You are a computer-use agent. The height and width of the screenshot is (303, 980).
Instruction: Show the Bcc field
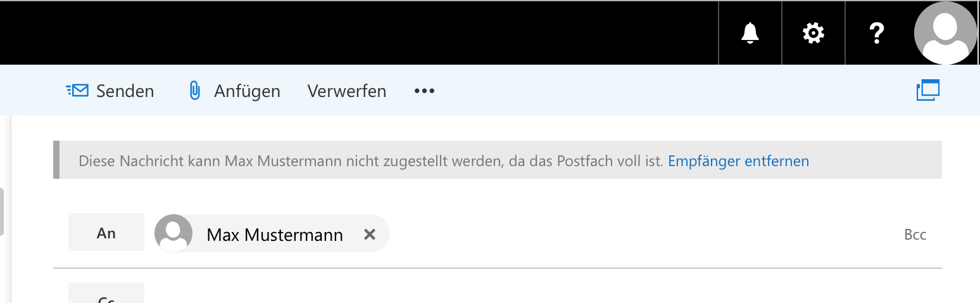tap(915, 235)
